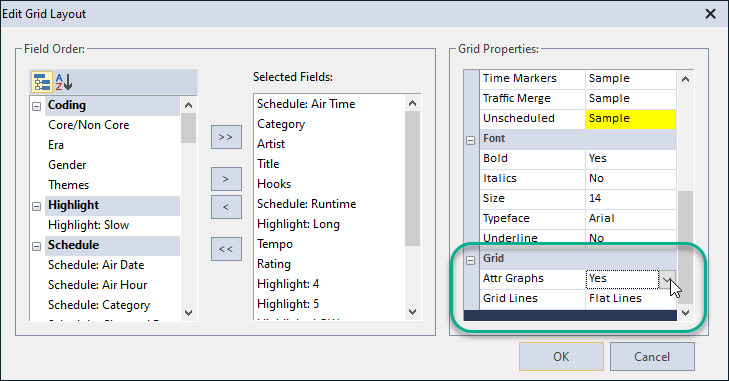Image resolution: width=729 pixels, height=381 pixels.
Task: Close the Edit Grid Layout dialog
Action: point(710,14)
